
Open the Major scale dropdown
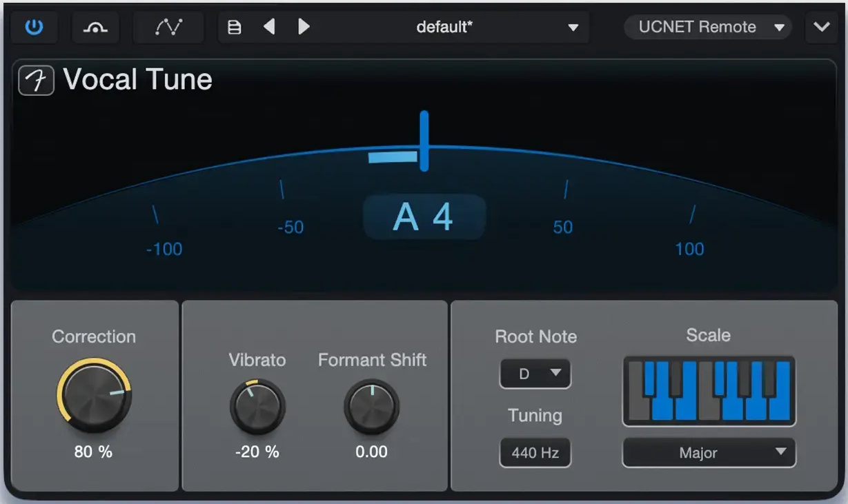pyautogui.click(x=709, y=453)
